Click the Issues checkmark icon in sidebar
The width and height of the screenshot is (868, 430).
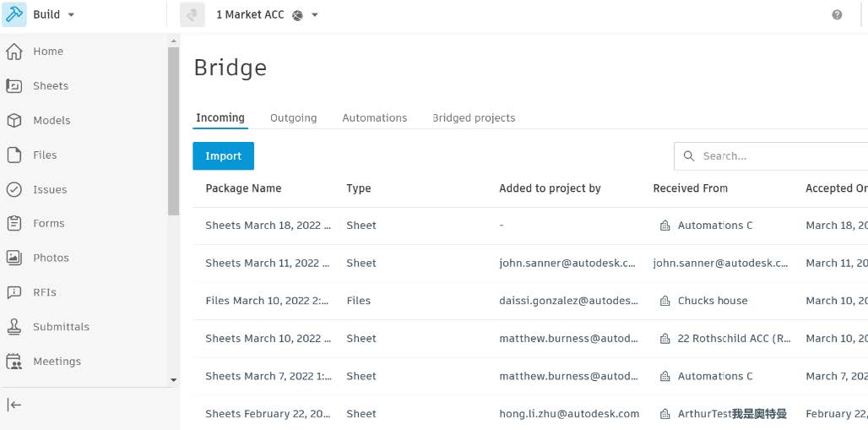tap(14, 189)
